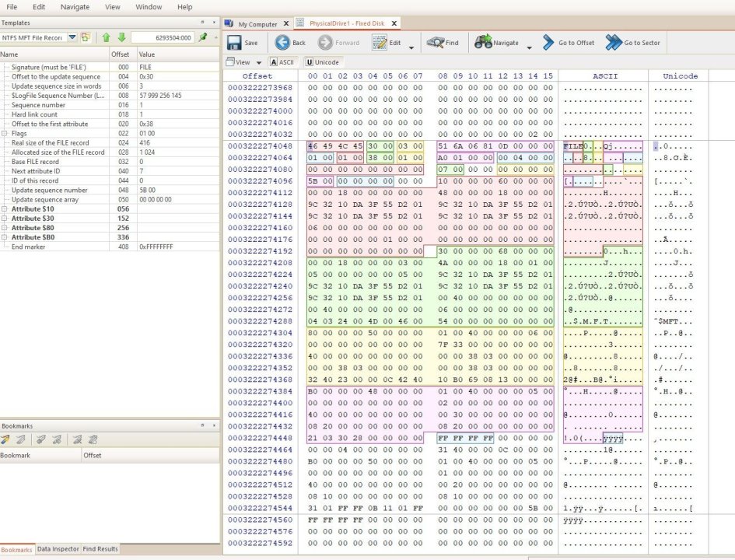
Task: Click the Go to Offset icon
Action: 549,43
